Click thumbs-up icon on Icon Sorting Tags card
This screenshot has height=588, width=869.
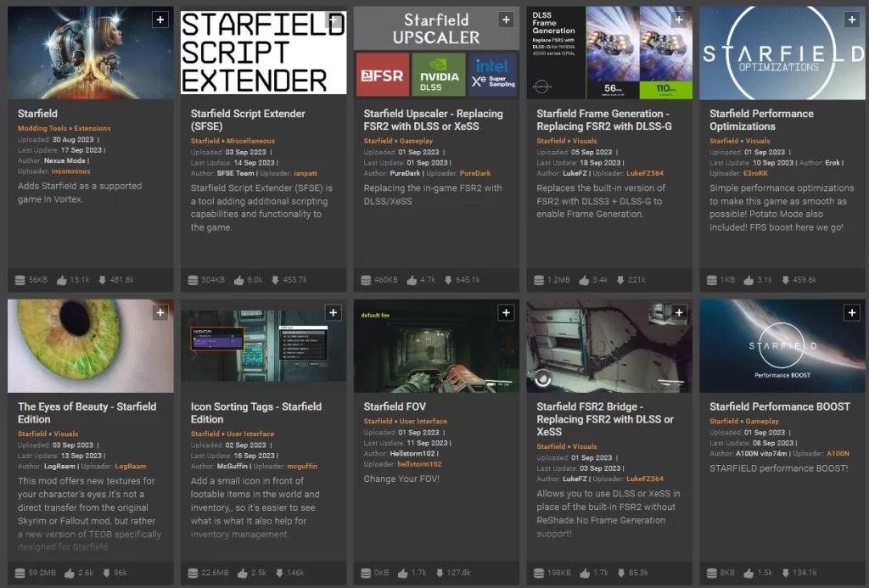pyautogui.click(x=242, y=573)
